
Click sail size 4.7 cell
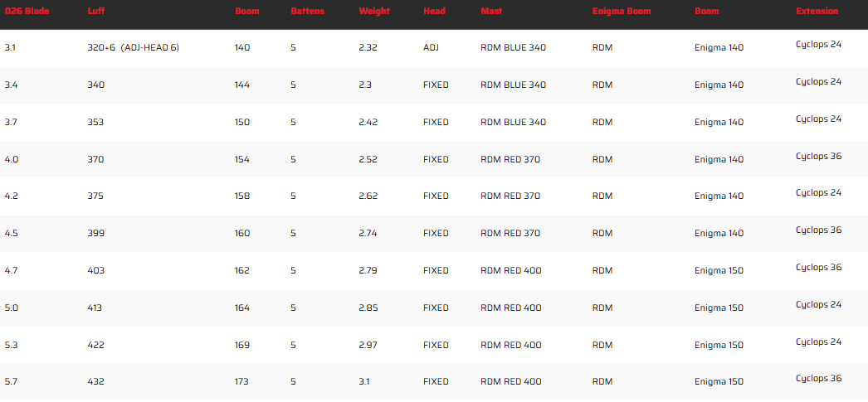point(11,271)
